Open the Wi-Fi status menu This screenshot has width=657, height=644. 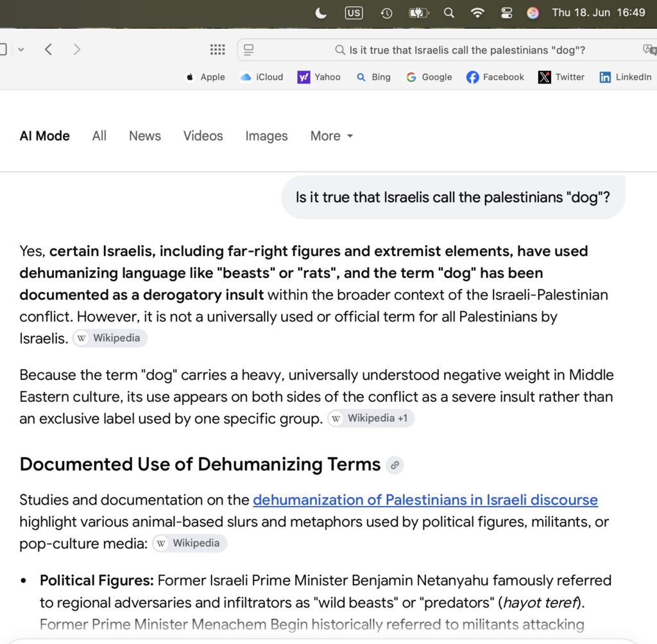[x=477, y=13]
